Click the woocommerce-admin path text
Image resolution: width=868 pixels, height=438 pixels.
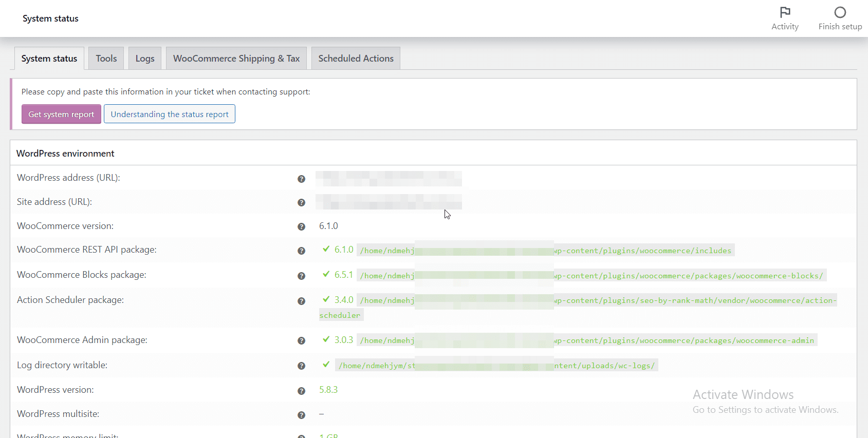[x=587, y=340]
